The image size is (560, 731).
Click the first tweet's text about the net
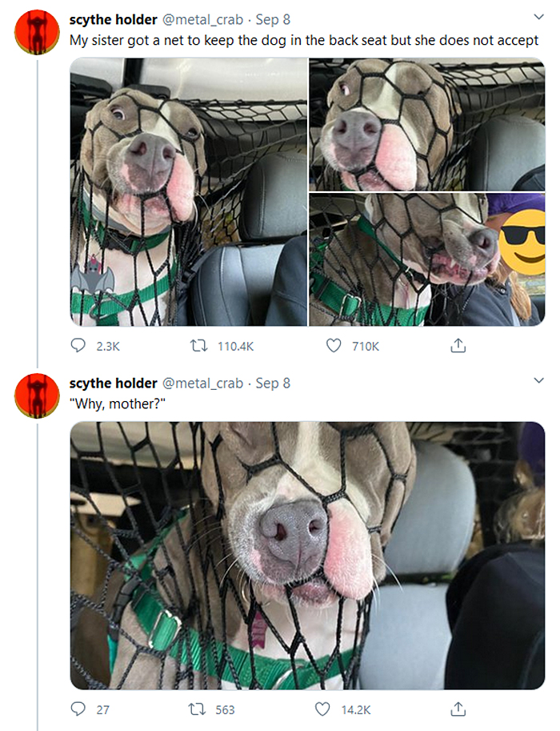click(x=304, y=40)
